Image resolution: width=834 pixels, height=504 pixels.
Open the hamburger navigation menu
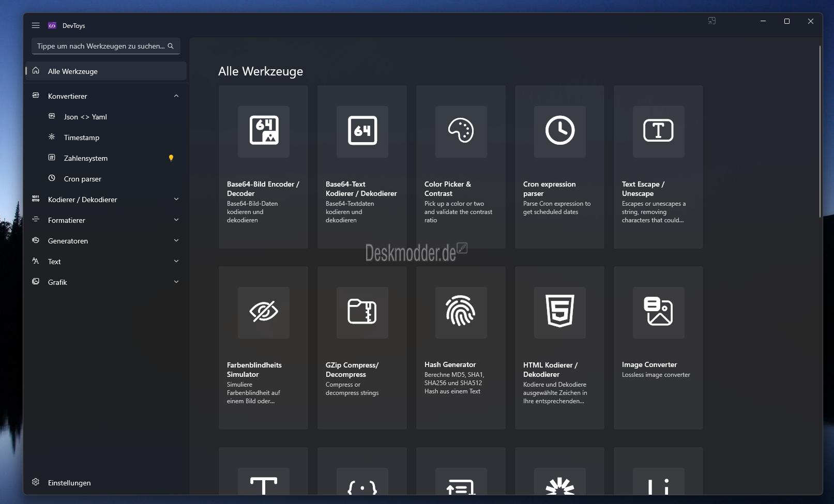click(x=36, y=25)
